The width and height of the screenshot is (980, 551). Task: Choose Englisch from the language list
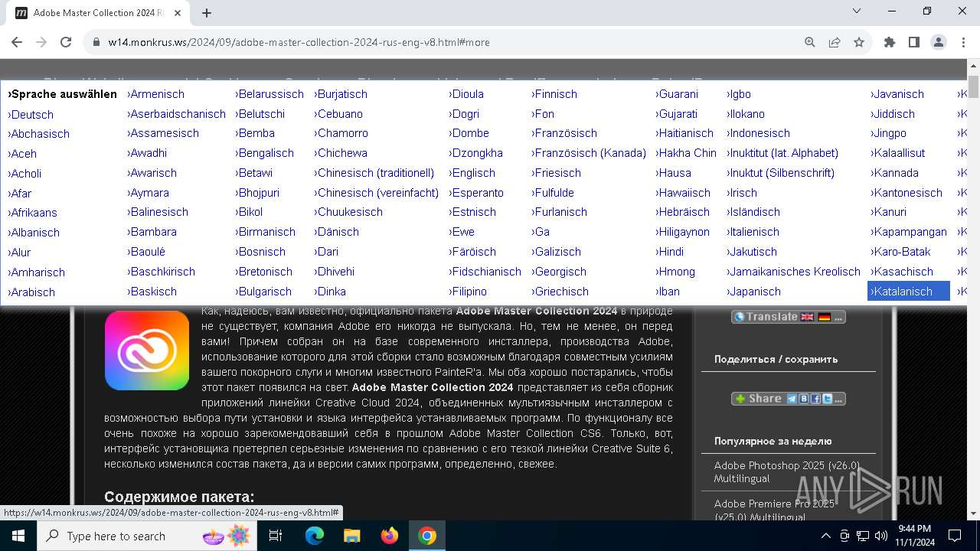pyautogui.click(x=472, y=173)
